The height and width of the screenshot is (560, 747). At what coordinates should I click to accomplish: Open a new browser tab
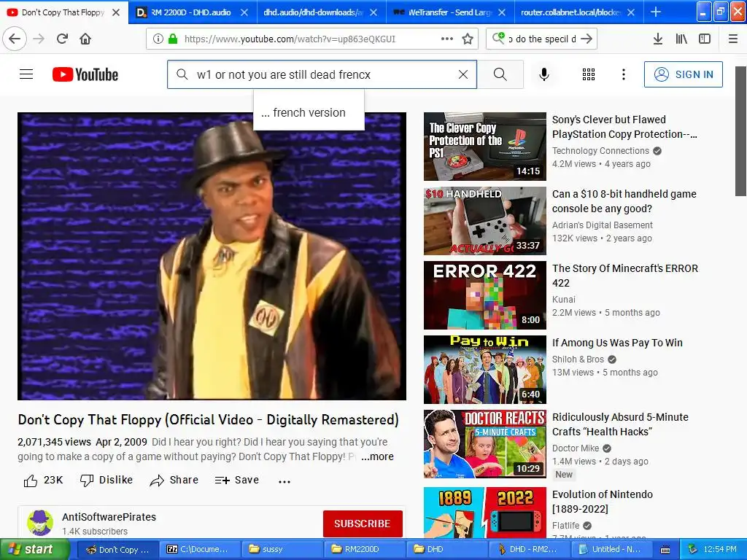coord(656,12)
